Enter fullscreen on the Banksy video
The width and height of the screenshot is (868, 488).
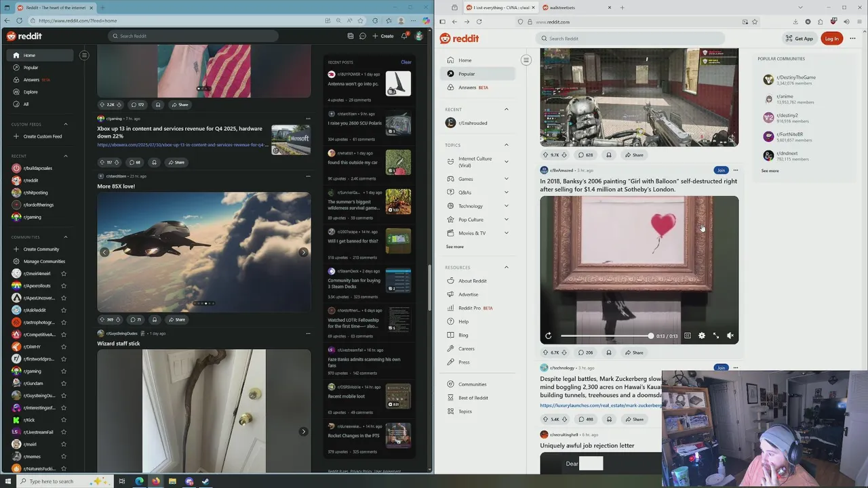click(716, 335)
